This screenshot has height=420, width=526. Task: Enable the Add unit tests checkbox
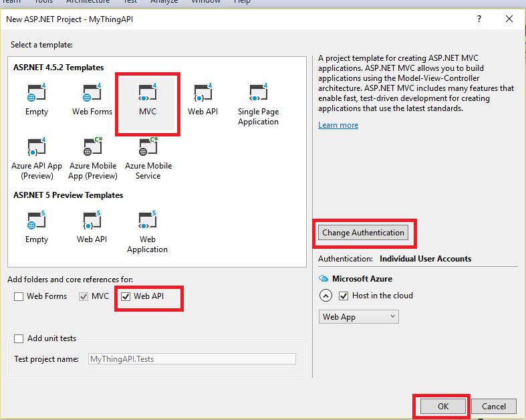pyautogui.click(x=19, y=338)
